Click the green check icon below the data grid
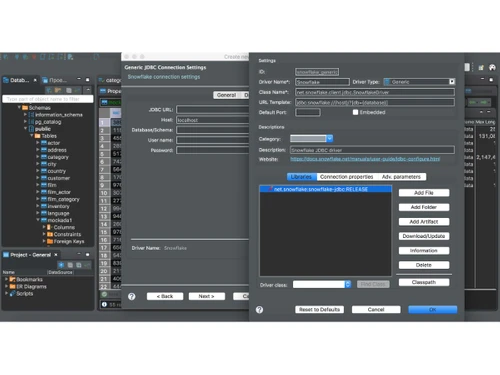 [104, 294]
